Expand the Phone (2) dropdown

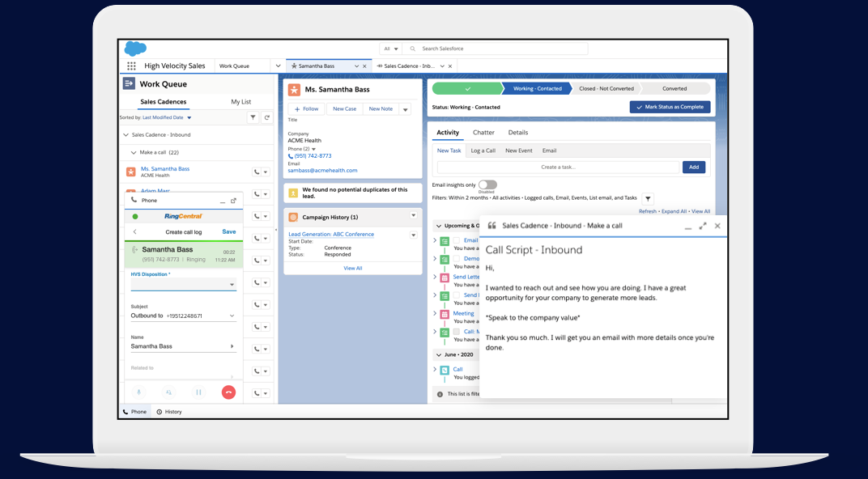point(314,150)
